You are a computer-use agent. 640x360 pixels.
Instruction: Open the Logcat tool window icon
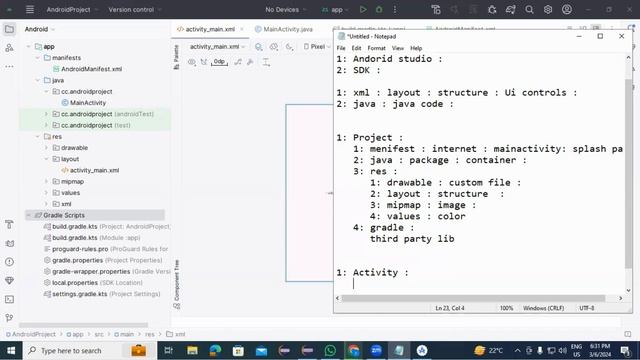[9, 243]
